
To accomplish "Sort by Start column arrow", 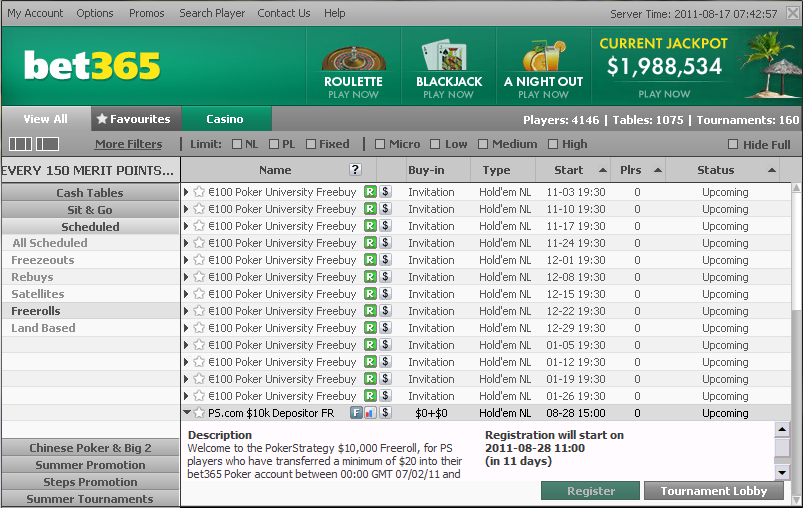I will (603, 170).
